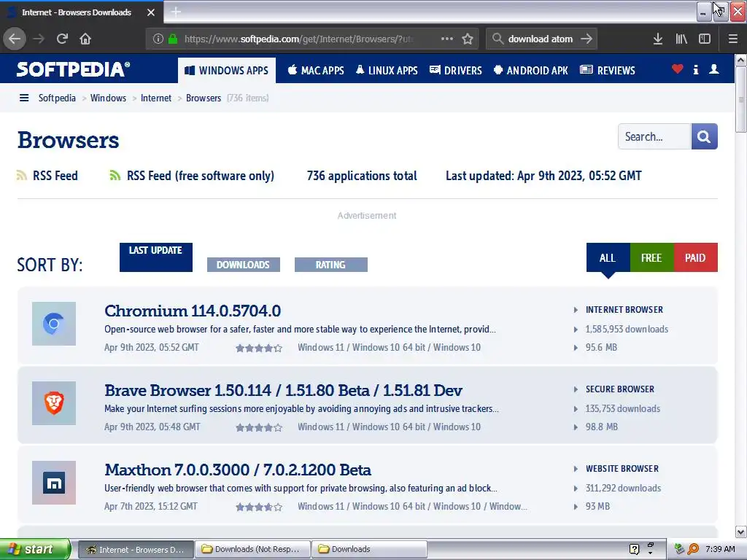Switch to Downloads (Not Responding) taskbar window

[252, 549]
